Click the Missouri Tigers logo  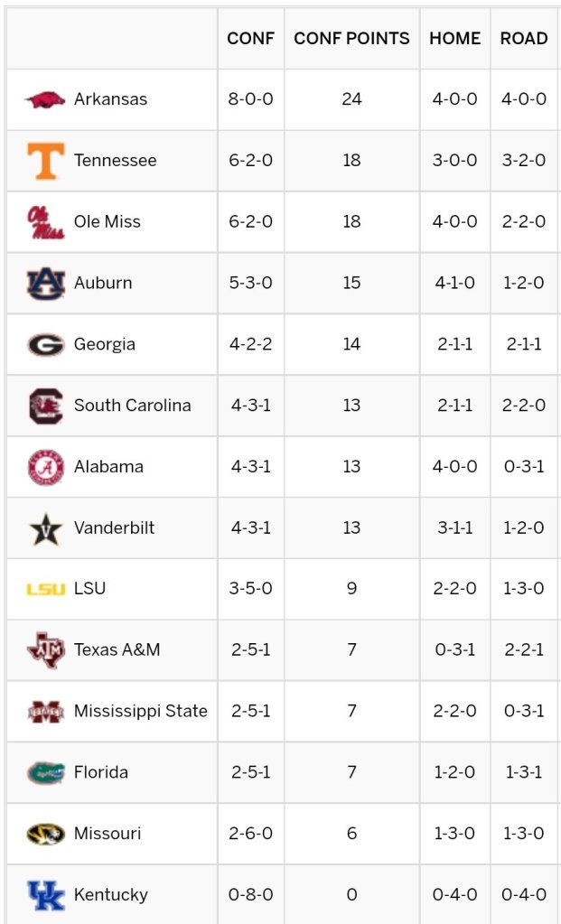click(x=45, y=834)
